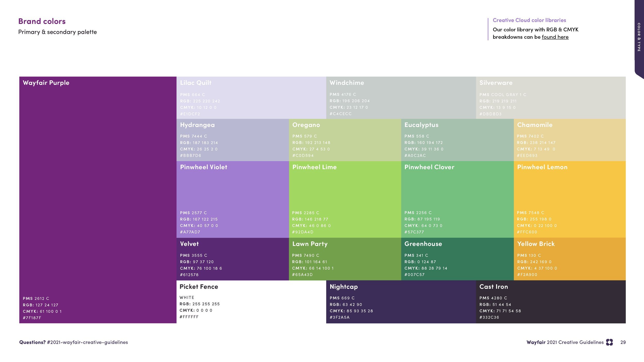Click the hex code #A77AD7
The width and height of the screenshot is (644, 362).
click(190, 232)
